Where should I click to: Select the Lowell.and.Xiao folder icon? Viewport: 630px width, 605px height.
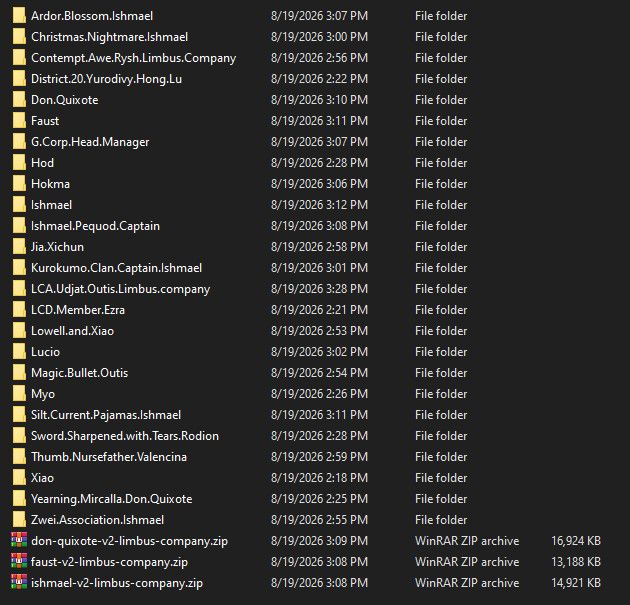coord(19,331)
